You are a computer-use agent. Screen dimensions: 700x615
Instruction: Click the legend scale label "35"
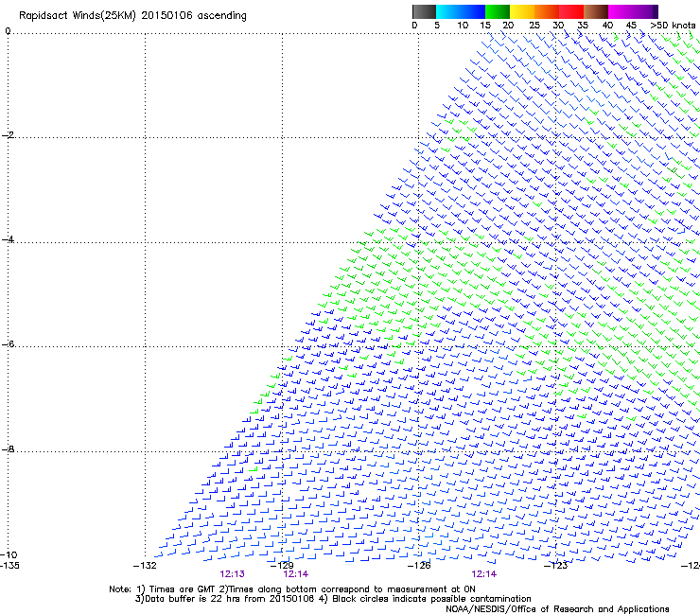(x=583, y=26)
